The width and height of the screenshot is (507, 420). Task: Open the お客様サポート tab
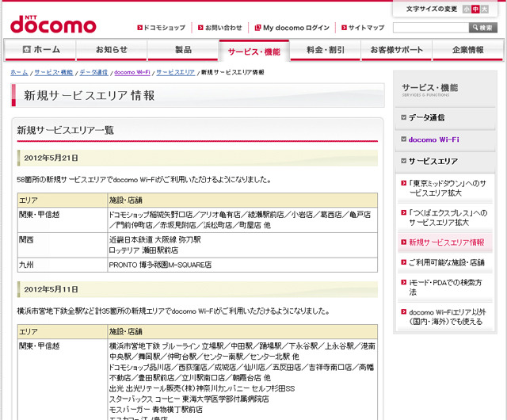(396, 50)
